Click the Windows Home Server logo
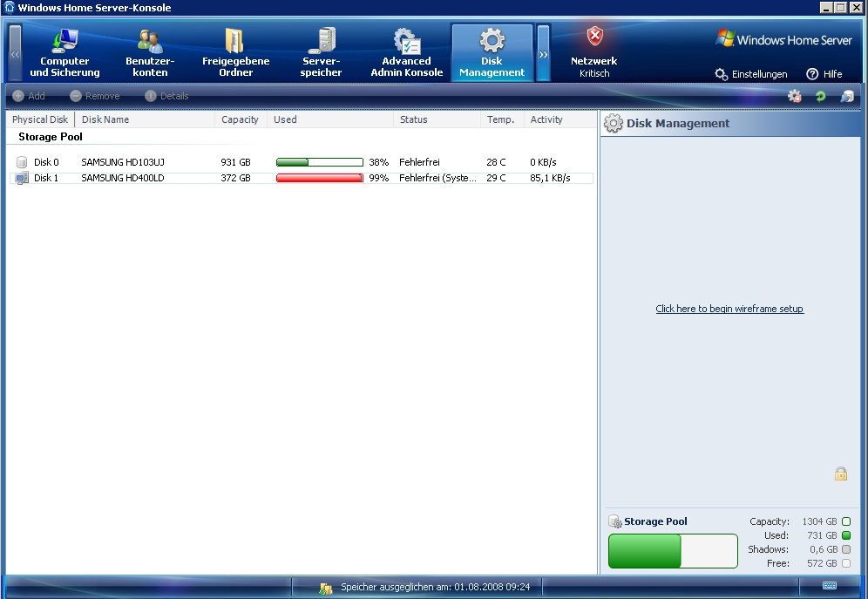This screenshot has height=599, width=868. pos(783,39)
